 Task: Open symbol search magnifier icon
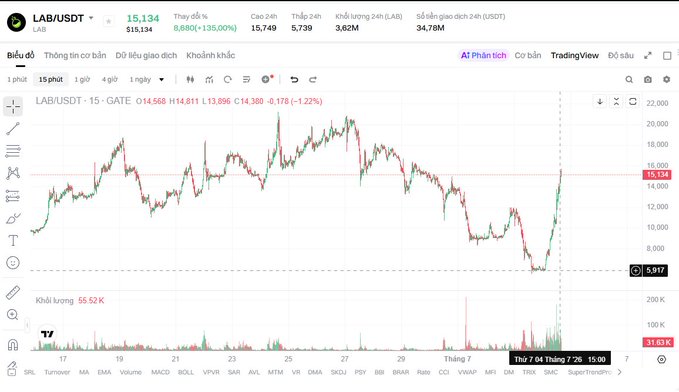629,79
